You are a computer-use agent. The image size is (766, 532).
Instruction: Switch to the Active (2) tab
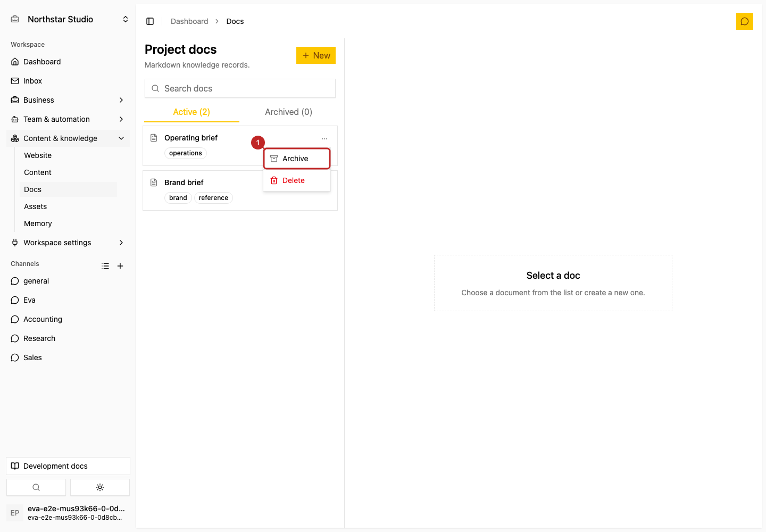tap(191, 112)
